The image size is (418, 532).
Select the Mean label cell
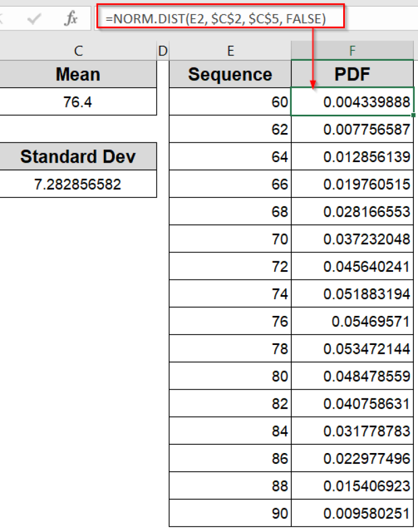point(78,74)
